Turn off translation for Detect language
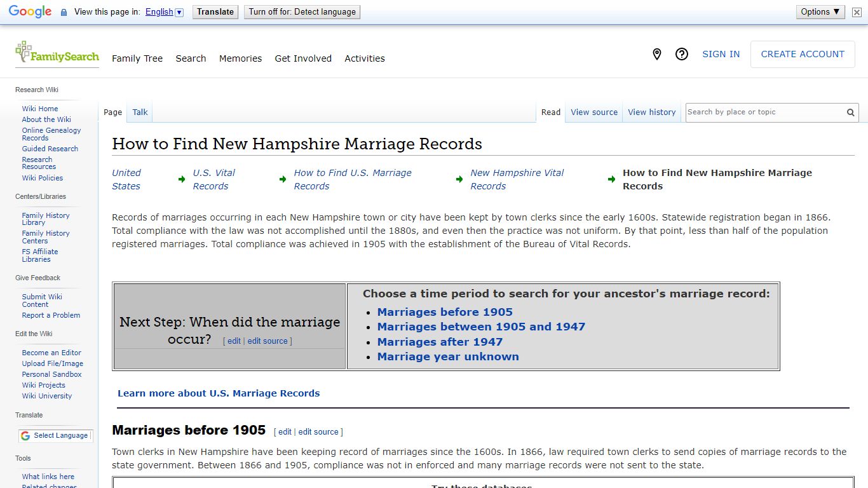Viewport: 868px width, 488px height. 302,12
